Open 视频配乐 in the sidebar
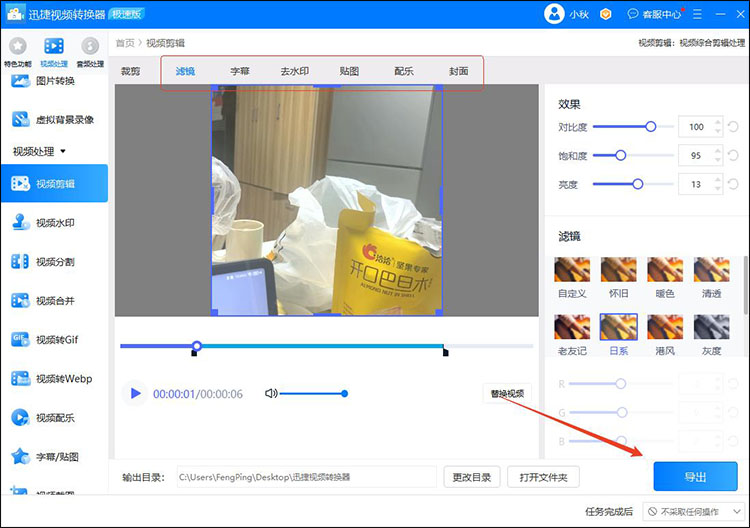 [x=54, y=418]
